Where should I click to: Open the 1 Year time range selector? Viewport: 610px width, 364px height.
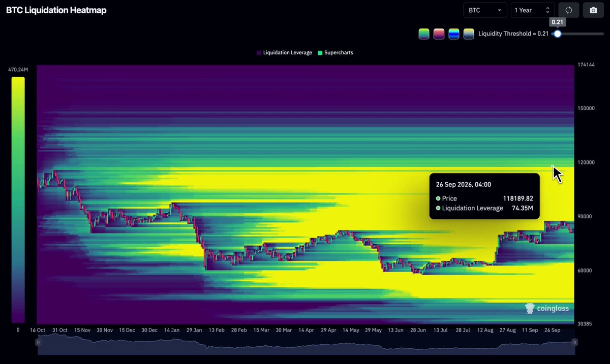click(532, 10)
